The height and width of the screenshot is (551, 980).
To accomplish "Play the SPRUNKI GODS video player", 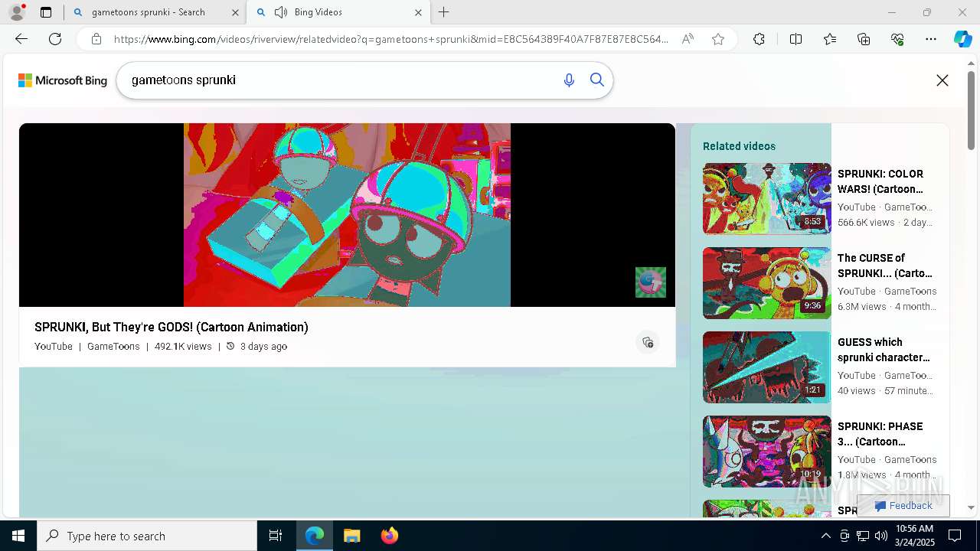I will 347,215.
